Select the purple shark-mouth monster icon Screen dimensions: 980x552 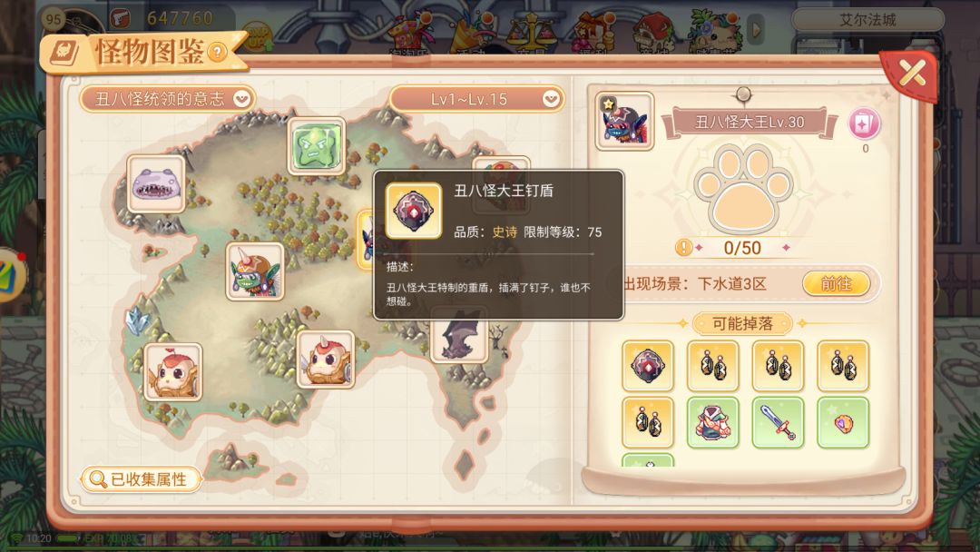coord(156,183)
